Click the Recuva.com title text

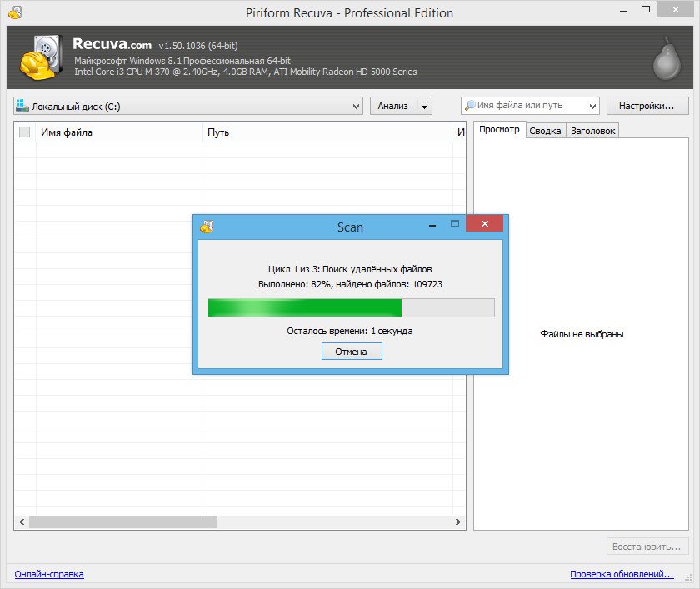coord(112,44)
